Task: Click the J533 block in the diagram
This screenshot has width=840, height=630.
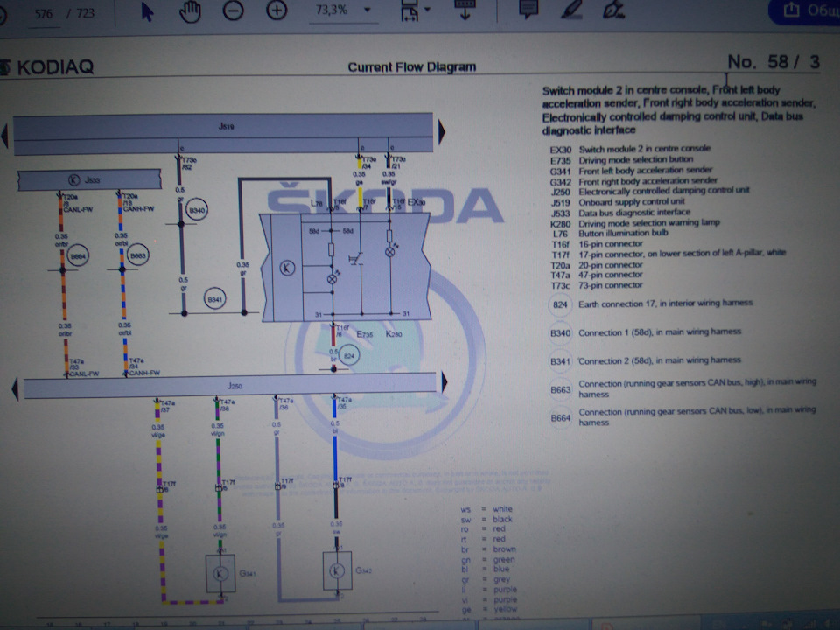Action: tap(89, 179)
